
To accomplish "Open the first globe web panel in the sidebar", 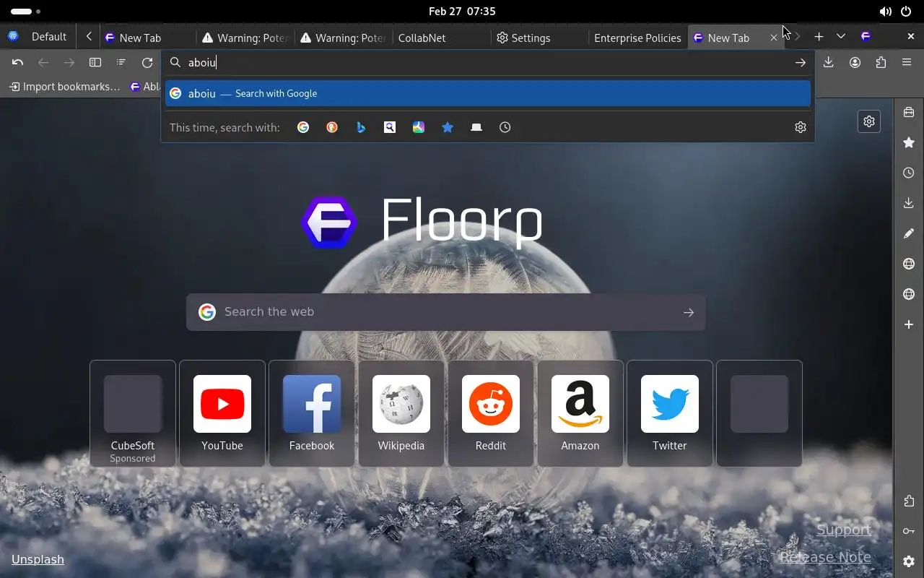I will pos(909,264).
